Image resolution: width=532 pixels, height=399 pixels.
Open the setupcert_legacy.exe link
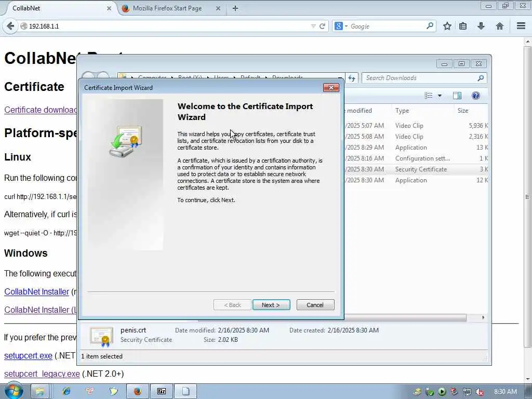(42, 374)
